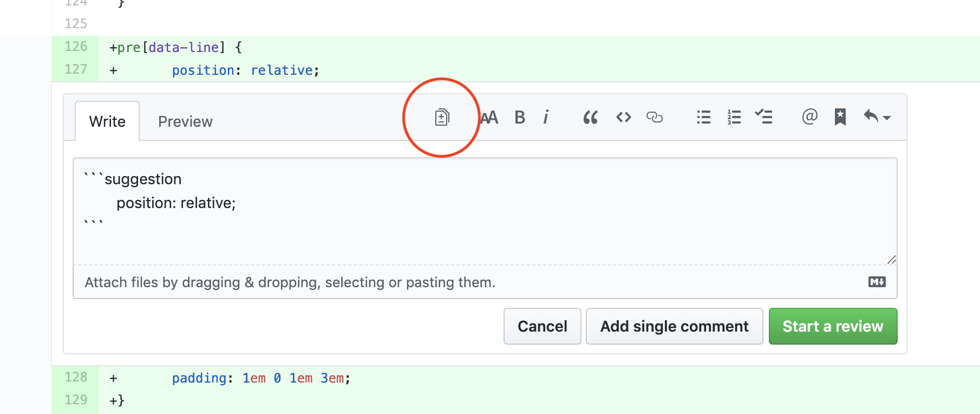The width and height of the screenshot is (980, 414).
Task: Add a task list
Action: (764, 117)
